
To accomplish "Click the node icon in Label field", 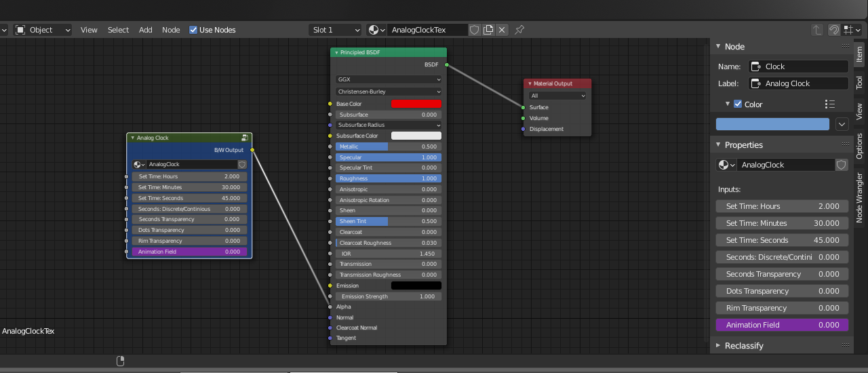I will 756,83.
